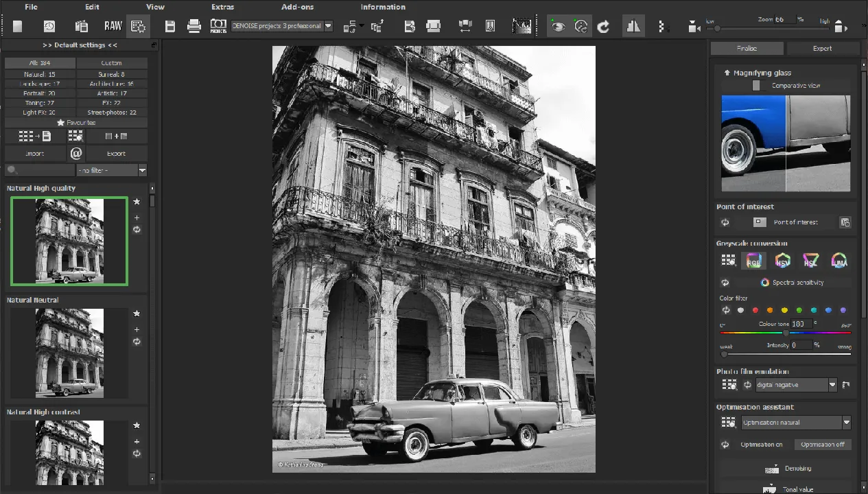The height and width of the screenshot is (494, 868).
Task: Turn Optimisation off
Action: (x=823, y=445)
